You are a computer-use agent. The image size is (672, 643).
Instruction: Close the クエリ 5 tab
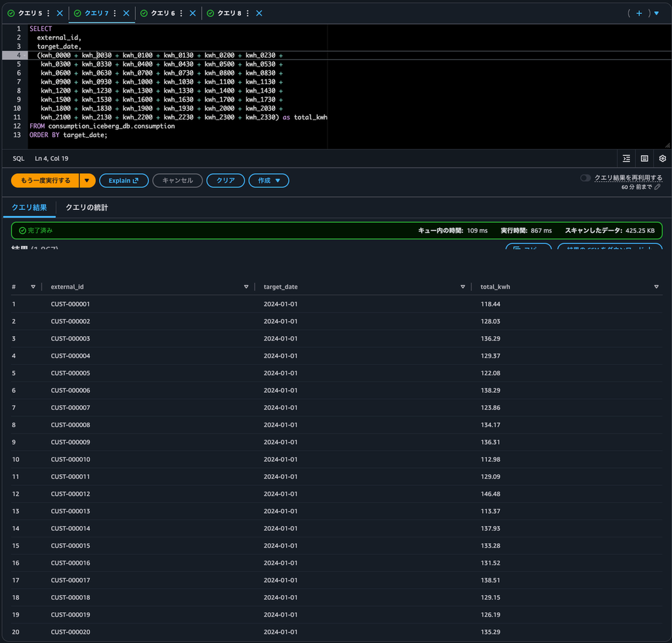click(x=60, y=13)
